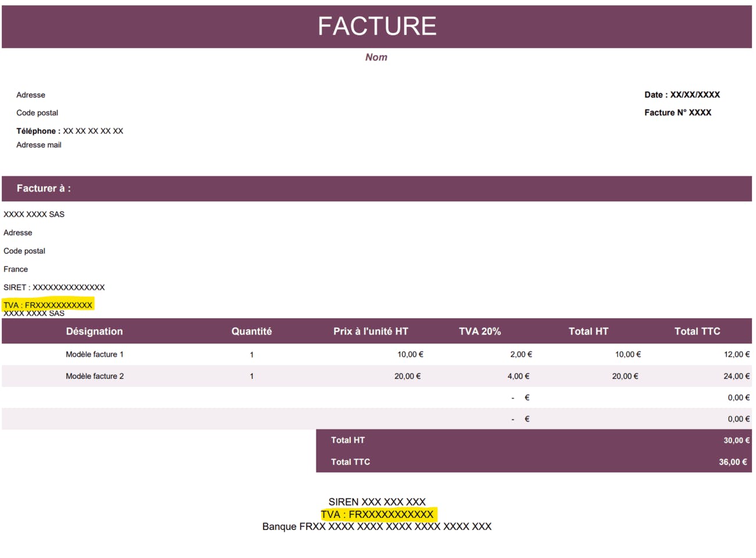Click the SIREN XXX XXX XXX footer line

377,502
